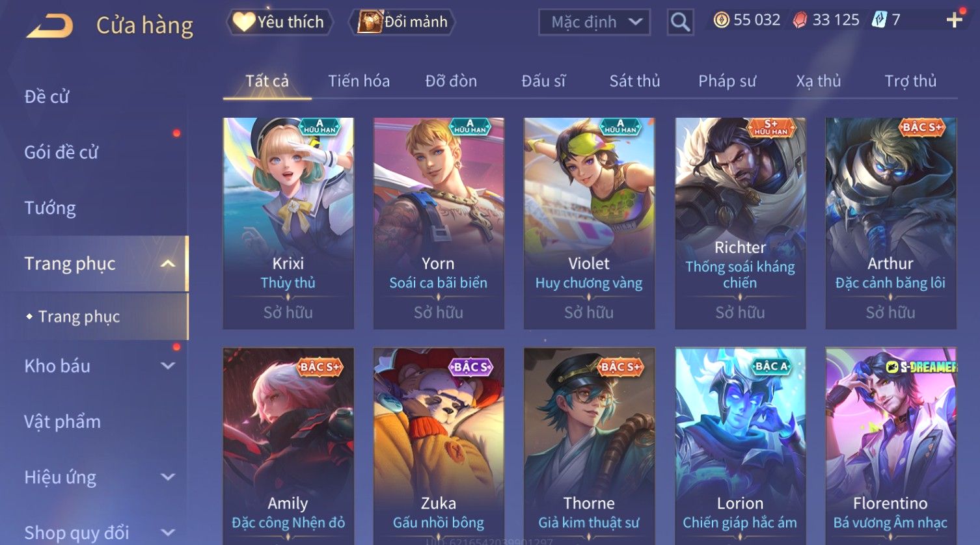Select the Krixi Thủy thủ skin card
Viewport: 980px width, 545px height.
point(288,223)
